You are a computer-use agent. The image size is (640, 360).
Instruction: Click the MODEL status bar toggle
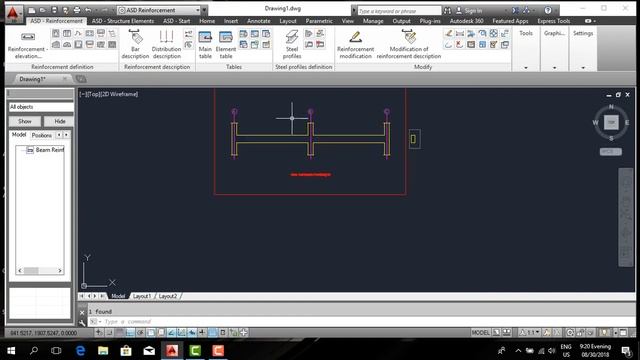(480, 333)
